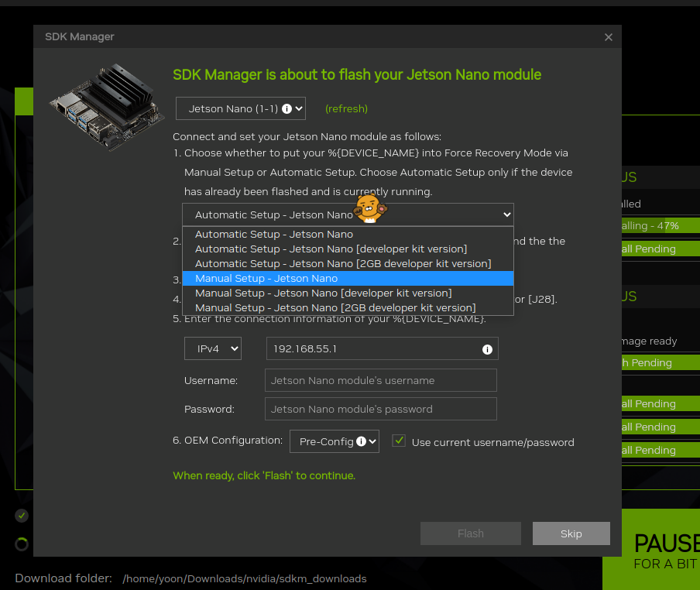
Task: Open the IPv4 protocol dropdown
Action: pyautogui.click(x=213, y=348)
